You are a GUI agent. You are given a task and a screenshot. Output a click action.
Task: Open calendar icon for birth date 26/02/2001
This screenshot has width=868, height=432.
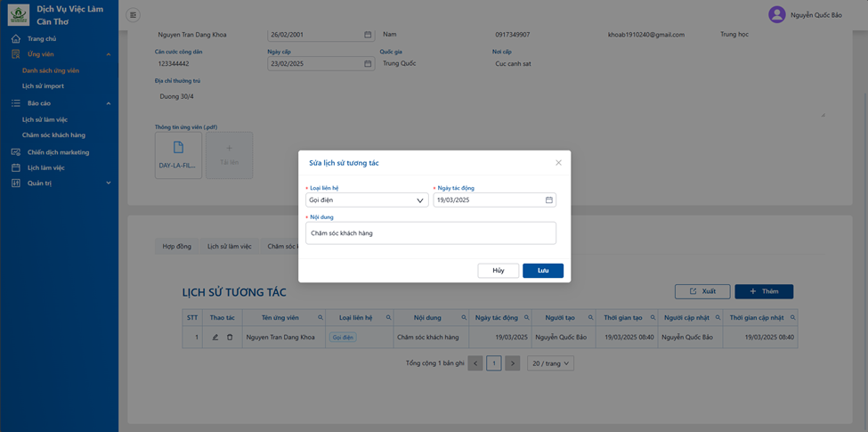(x=368, y=35)
